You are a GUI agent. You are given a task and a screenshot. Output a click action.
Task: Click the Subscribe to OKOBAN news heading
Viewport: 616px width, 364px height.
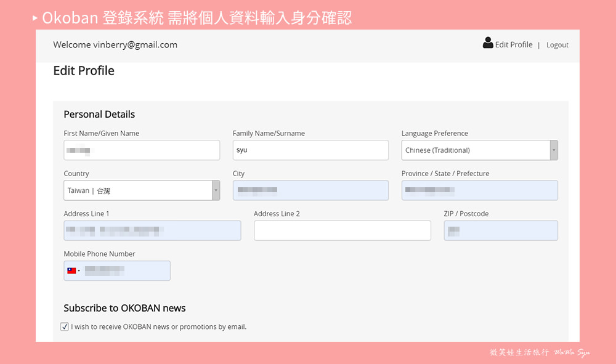click(x=124, y=308)
